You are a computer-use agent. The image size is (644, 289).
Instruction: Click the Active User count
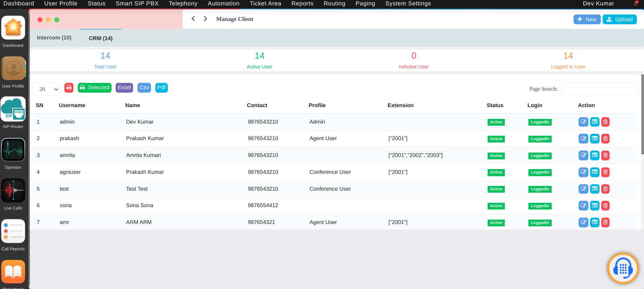point(259,56)
